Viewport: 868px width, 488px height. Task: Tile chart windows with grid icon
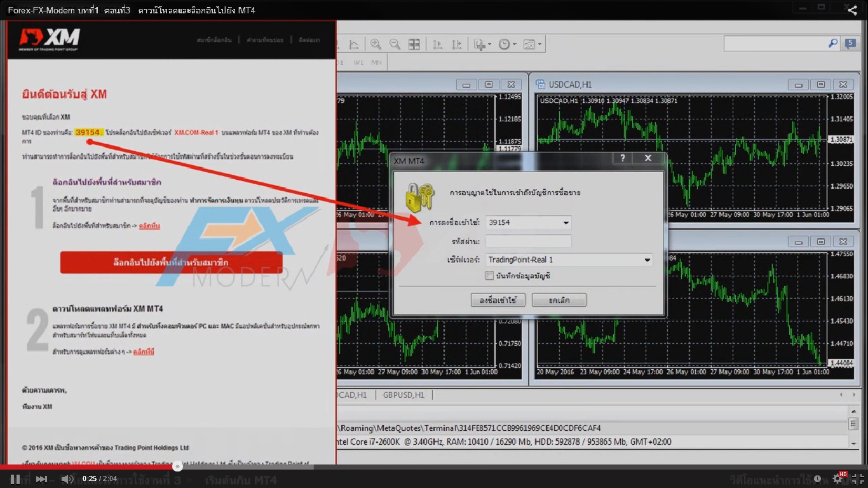click(414, 44)
